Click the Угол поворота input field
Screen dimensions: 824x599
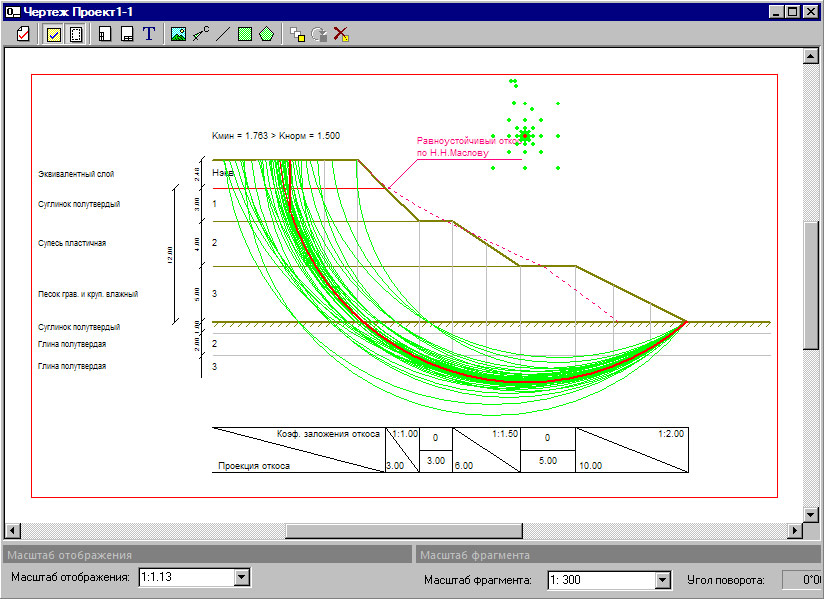point(802,580)
